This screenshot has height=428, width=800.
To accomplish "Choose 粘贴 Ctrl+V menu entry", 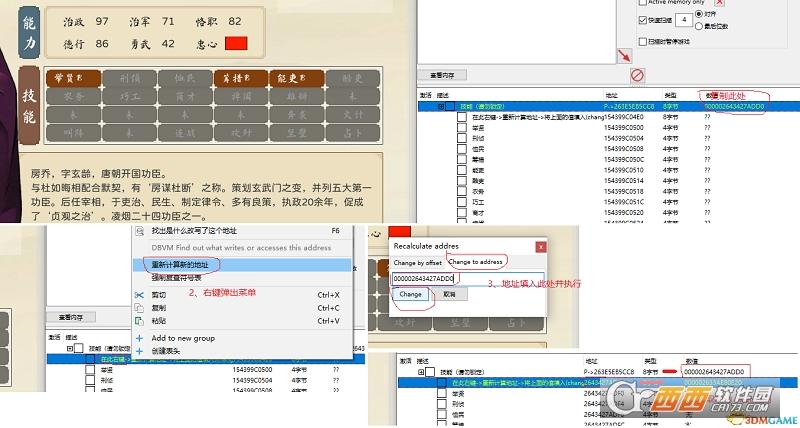I will (243, 321).
